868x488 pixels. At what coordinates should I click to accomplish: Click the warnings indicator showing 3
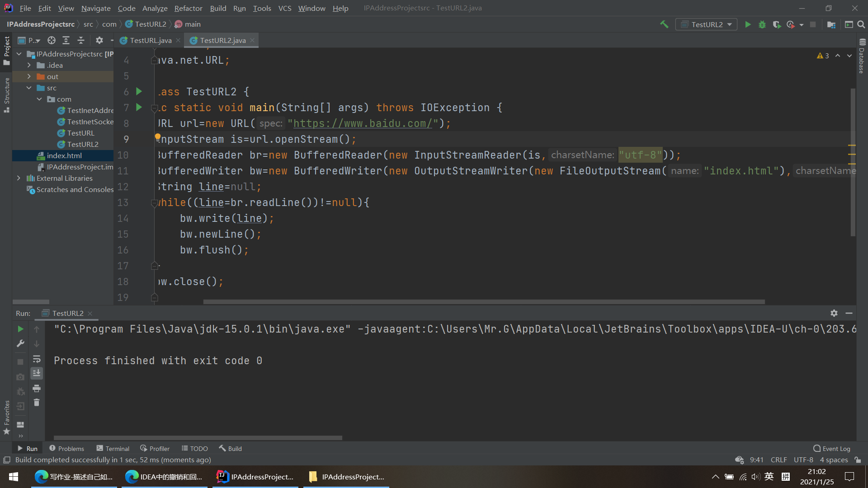pos(823,56)
